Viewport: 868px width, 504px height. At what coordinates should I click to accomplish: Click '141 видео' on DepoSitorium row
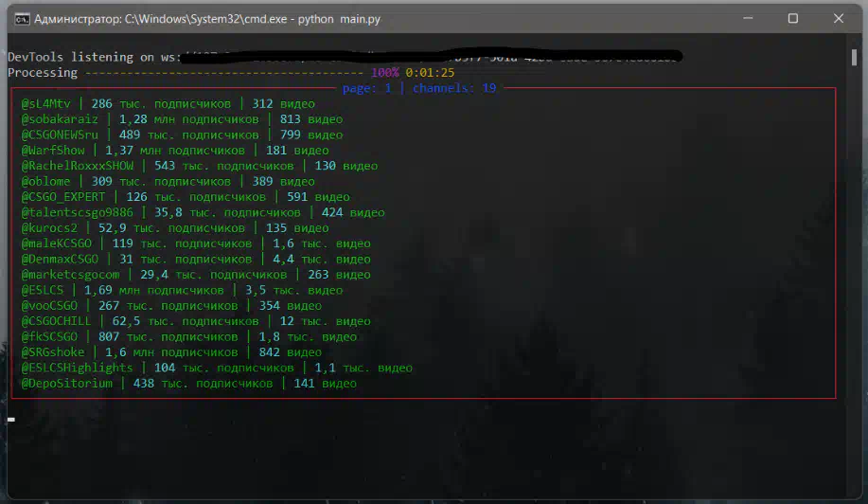(325, 383)
